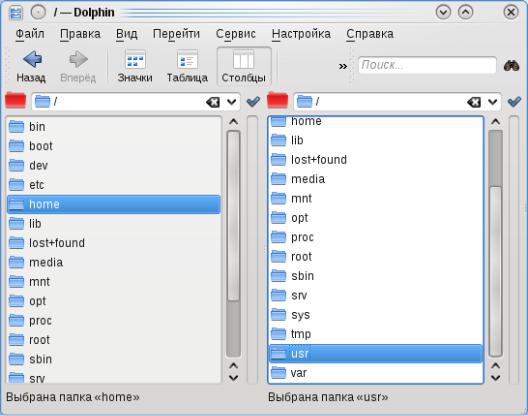Activate Столбцы columns view
This screenshot has width=528, height=416.
point(243,67)
